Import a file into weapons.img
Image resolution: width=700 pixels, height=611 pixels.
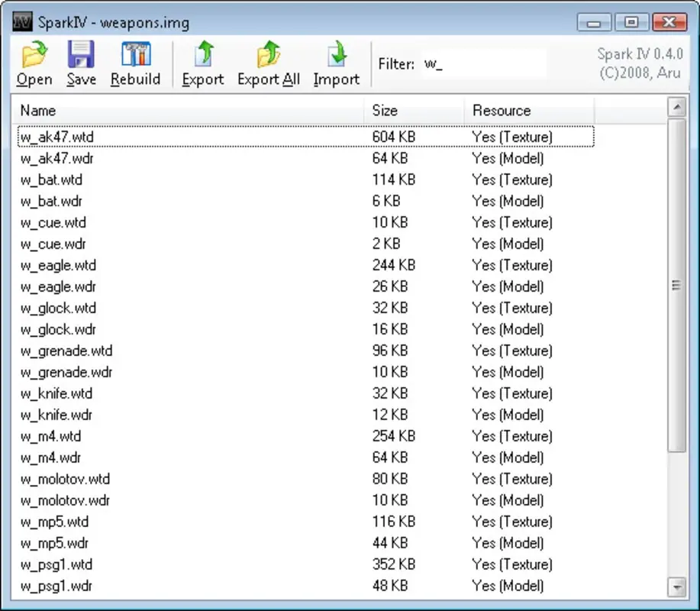336,63
